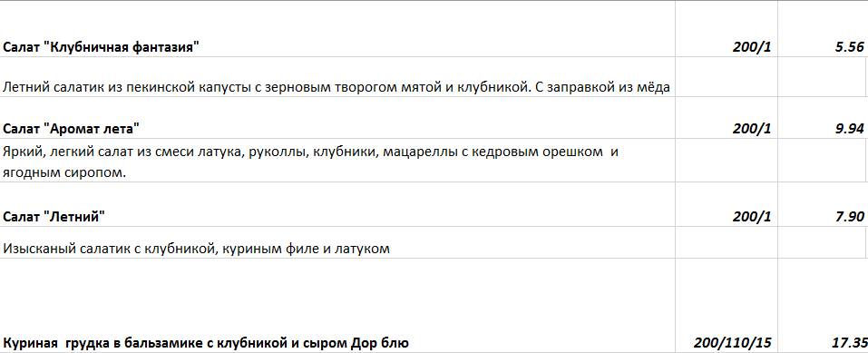Select the 17.35 price cell
This screenshot has height=353, width=868.
(x=823, y=305)
